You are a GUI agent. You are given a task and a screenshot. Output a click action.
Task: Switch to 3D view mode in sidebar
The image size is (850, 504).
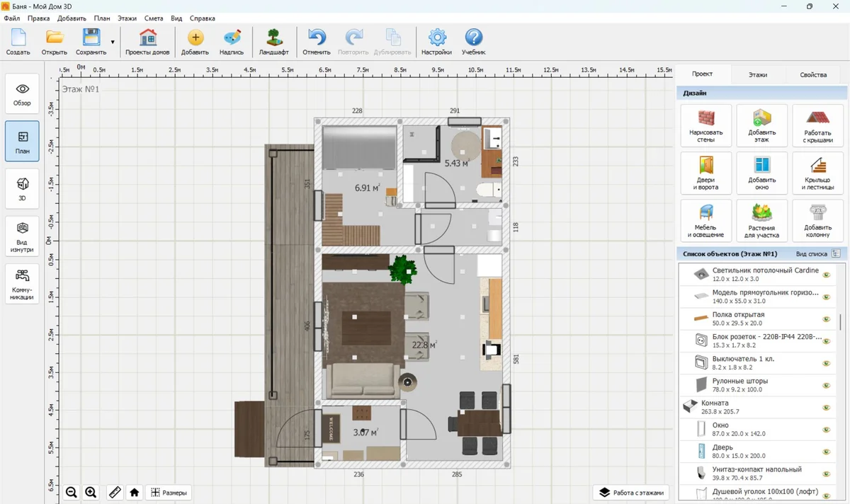click(22, 190)
